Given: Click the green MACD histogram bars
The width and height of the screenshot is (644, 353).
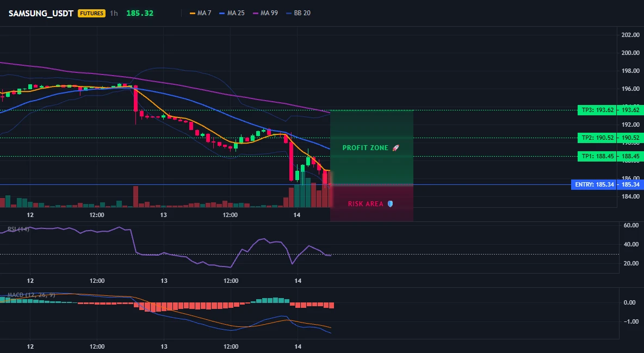Looking at the screenshot, I should pyautogui.click(x=270, y=300).
